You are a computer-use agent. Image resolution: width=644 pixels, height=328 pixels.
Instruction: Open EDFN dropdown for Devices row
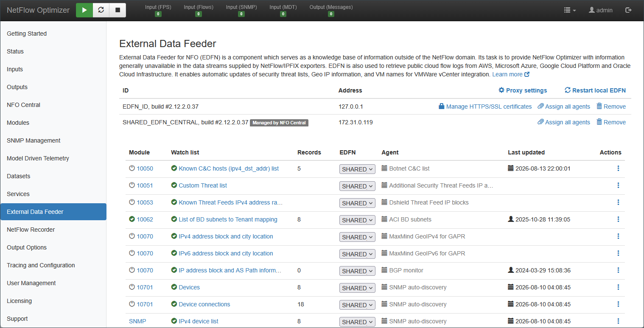(357, 288)
